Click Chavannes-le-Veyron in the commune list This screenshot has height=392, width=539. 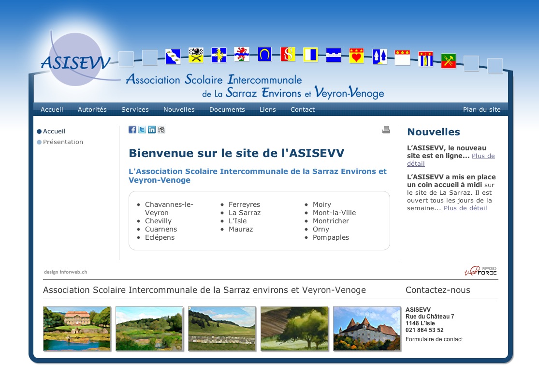pyautogui.click(x=169, y=208)
